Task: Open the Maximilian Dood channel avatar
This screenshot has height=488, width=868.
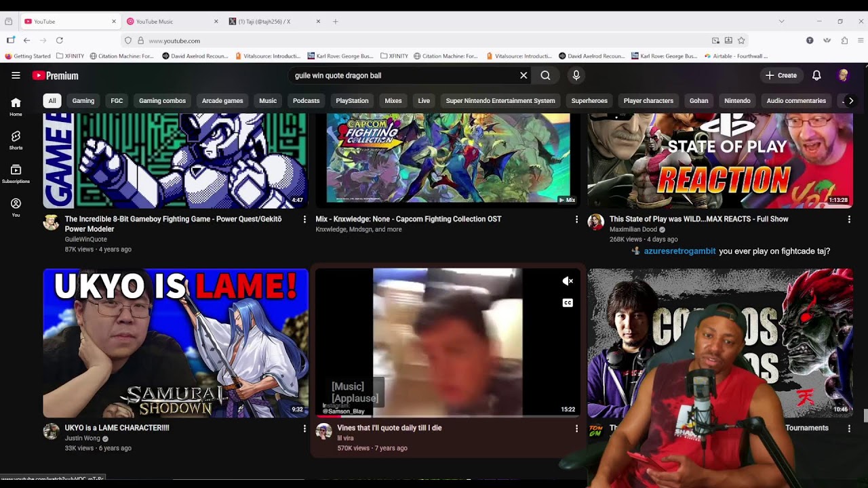Action: [595, 222]
